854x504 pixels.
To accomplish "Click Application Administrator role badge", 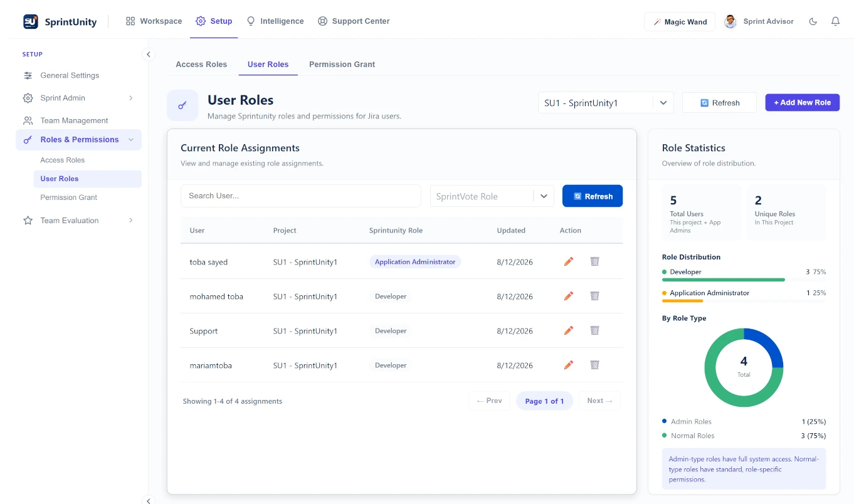I will pos(415,261).
